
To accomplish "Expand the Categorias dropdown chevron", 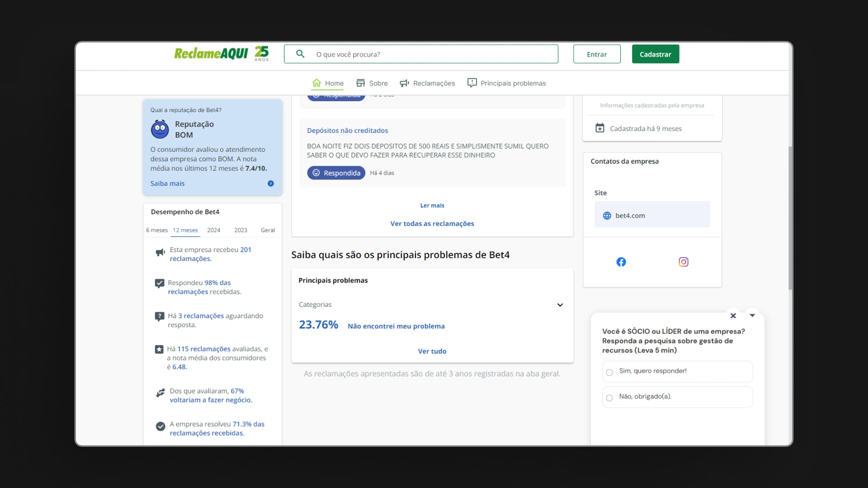I will coord(560,305).
